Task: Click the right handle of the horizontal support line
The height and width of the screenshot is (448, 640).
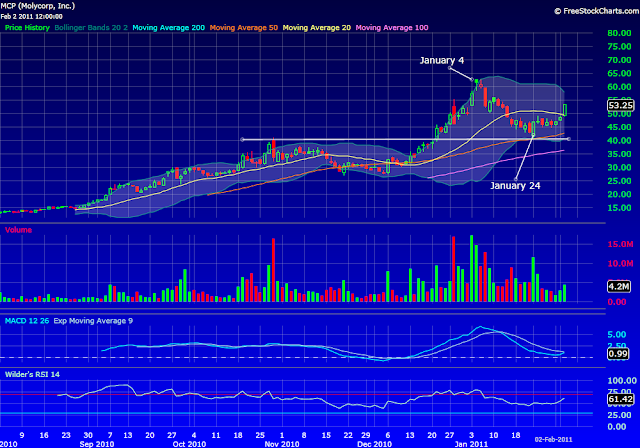Action: 569,140
